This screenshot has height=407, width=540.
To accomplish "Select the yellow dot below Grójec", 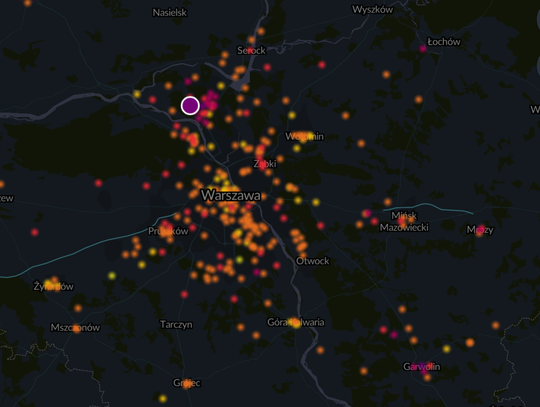I will click(x=163, y=399).
